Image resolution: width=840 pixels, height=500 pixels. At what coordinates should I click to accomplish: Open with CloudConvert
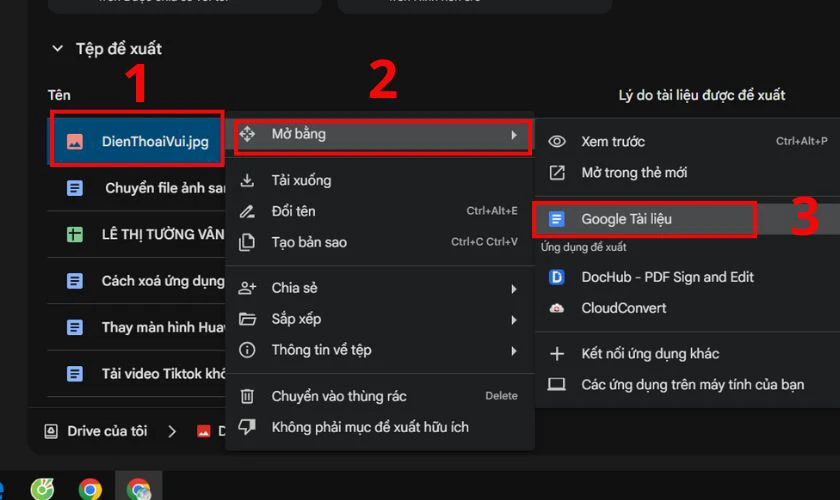[x=688, y=308]
